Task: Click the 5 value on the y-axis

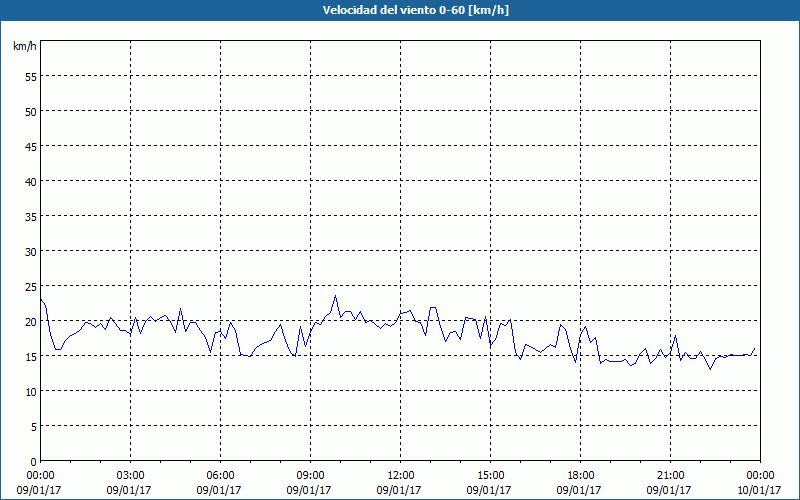Action: [x=34, y=427]
